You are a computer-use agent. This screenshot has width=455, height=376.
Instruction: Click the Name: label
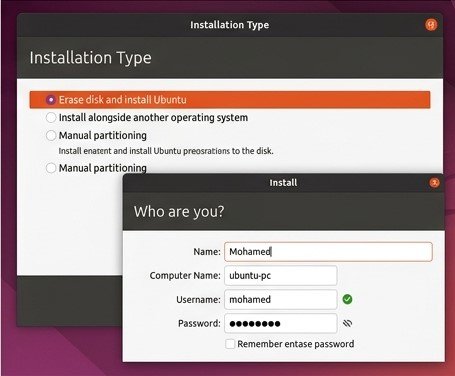coord(207,252)
